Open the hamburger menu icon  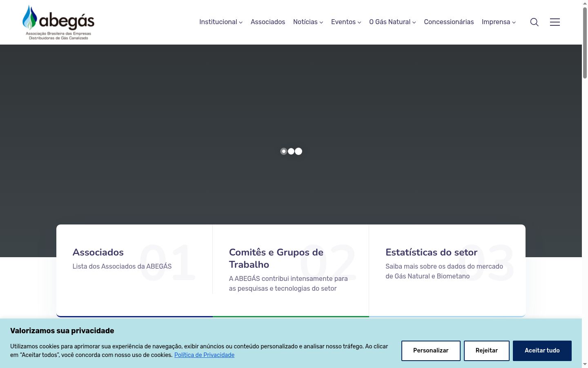(555, 22)
